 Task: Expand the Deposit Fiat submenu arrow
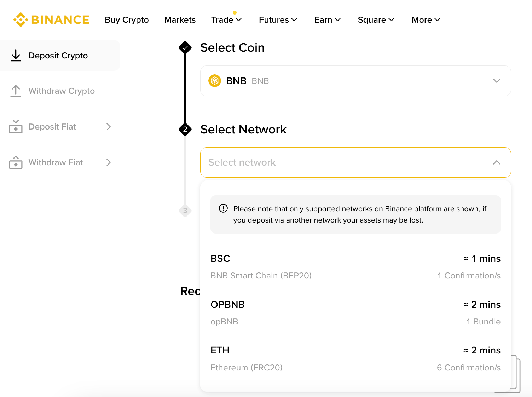(109, 127)
